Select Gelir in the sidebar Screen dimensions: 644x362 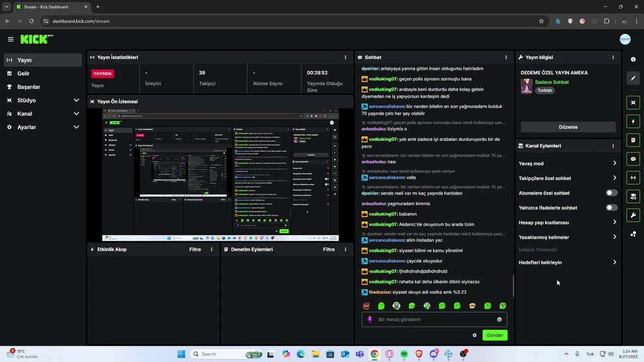(43, 73)
